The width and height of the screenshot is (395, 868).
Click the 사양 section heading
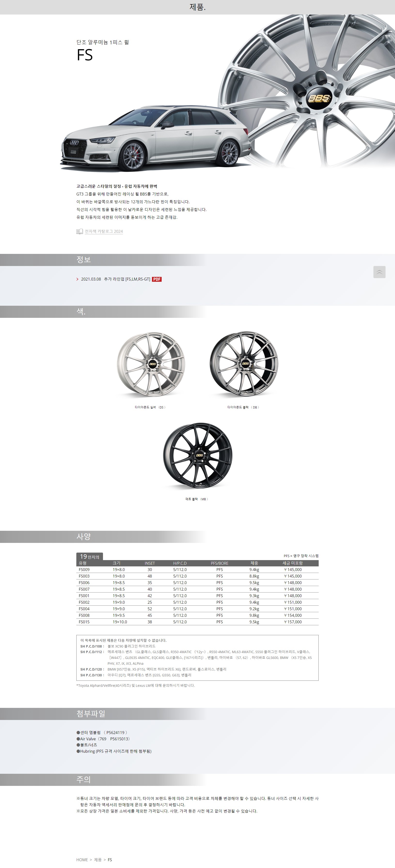[x=84, y=536]
